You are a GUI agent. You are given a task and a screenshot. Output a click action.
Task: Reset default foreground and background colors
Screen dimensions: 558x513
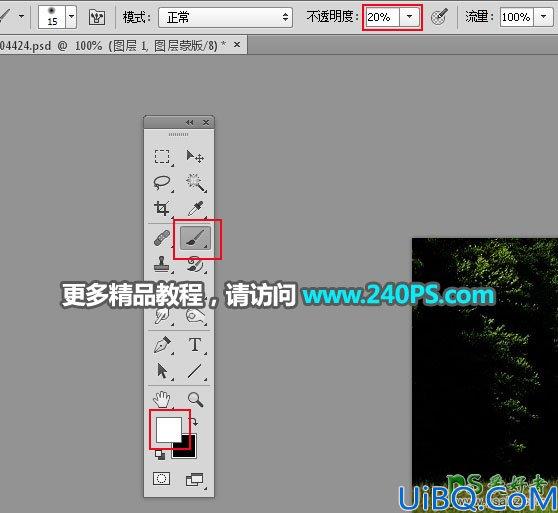pos(160,455)
